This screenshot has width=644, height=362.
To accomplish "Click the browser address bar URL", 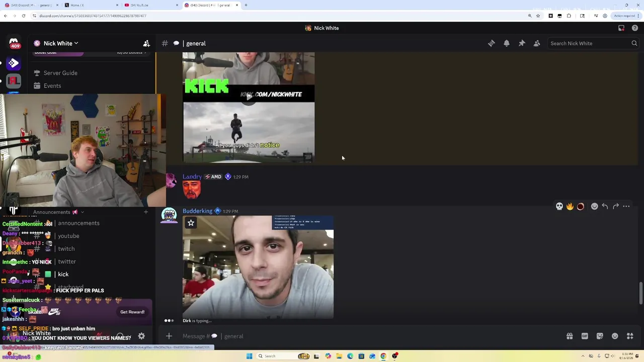I will click(x=93, y=16).
